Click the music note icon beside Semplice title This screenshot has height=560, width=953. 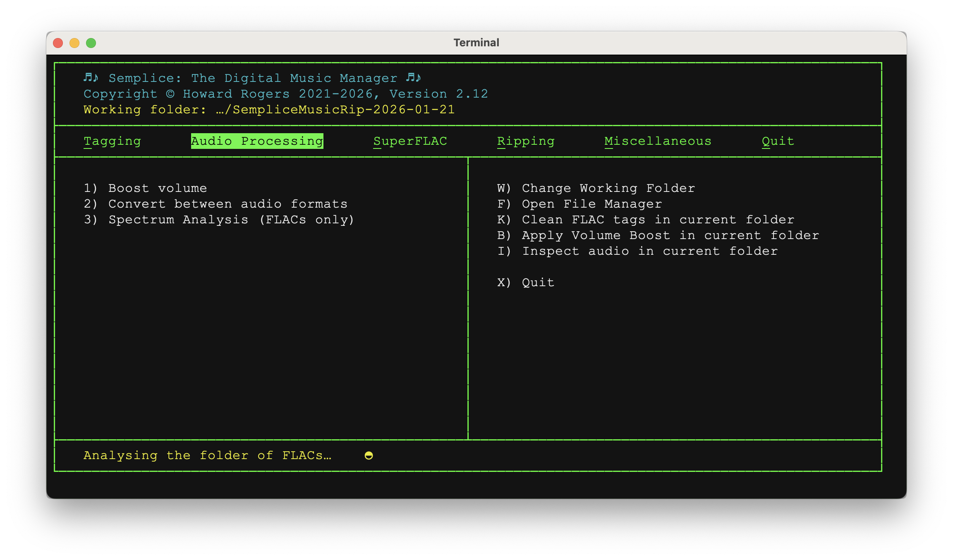tap(90, 77)
